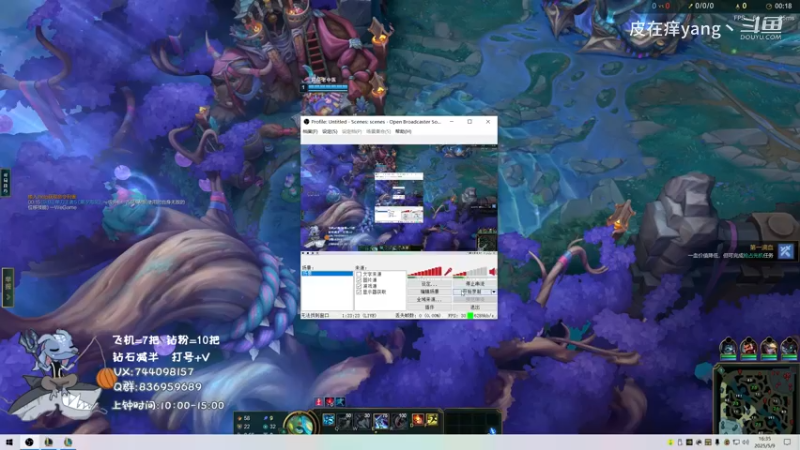
Task: Select the highlighted scene in OBS scenes list
Action: 327,274
